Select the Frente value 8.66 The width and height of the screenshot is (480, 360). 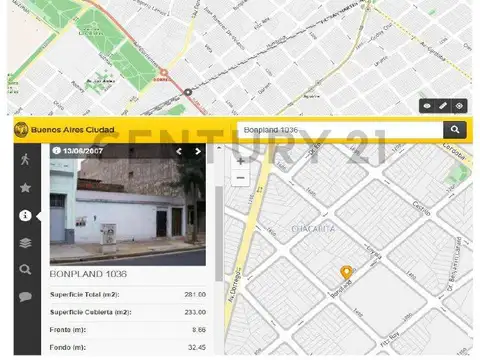(199, 330)
